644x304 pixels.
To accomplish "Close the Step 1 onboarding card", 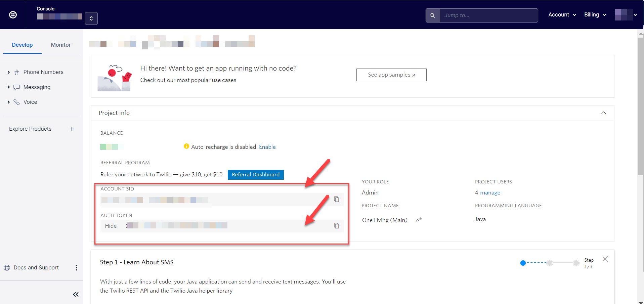I will pyautogui.click(x=605, y=259).
